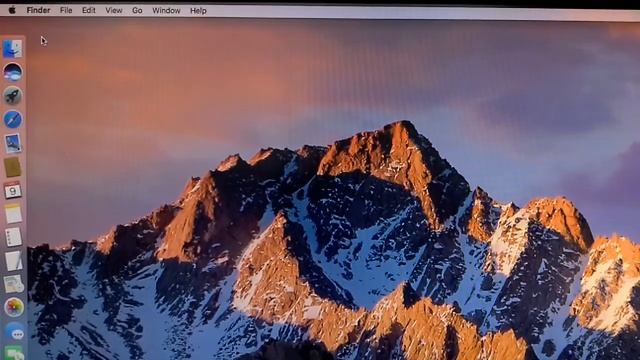Launch Safari compass icon
Screen dimensions: 640x360
(x=13, y=120)
